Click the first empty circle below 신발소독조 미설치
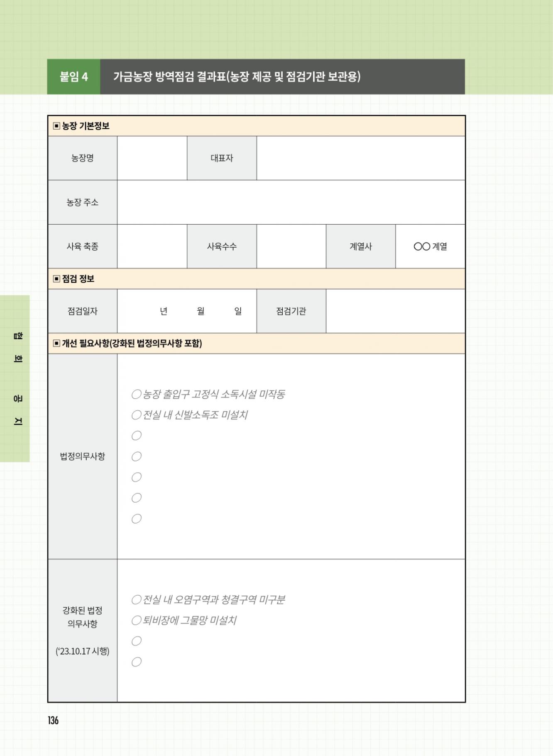The image size is (553, 756). pos(136,436)
